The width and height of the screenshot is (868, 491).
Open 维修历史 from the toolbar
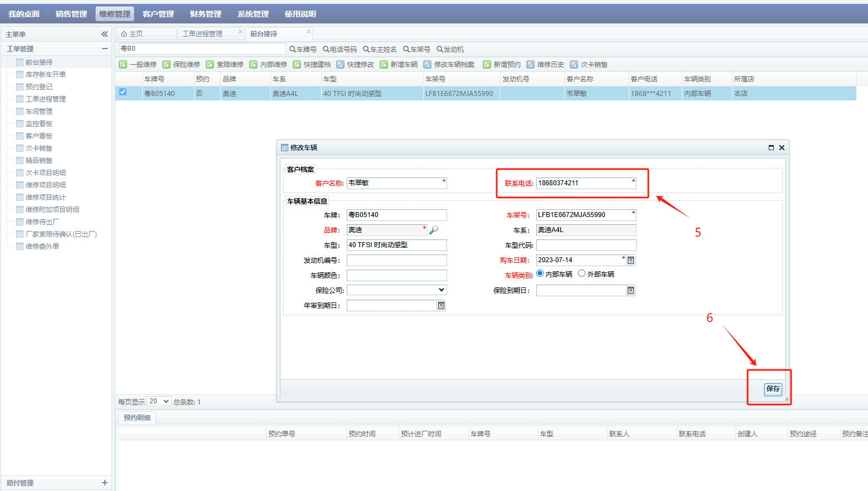pyautogui.click(x=546, y=65)
